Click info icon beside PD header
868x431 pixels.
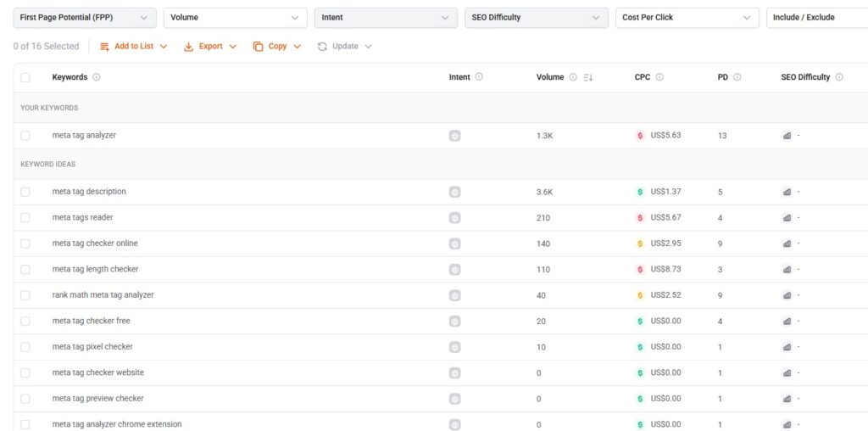tap(737, 77)
